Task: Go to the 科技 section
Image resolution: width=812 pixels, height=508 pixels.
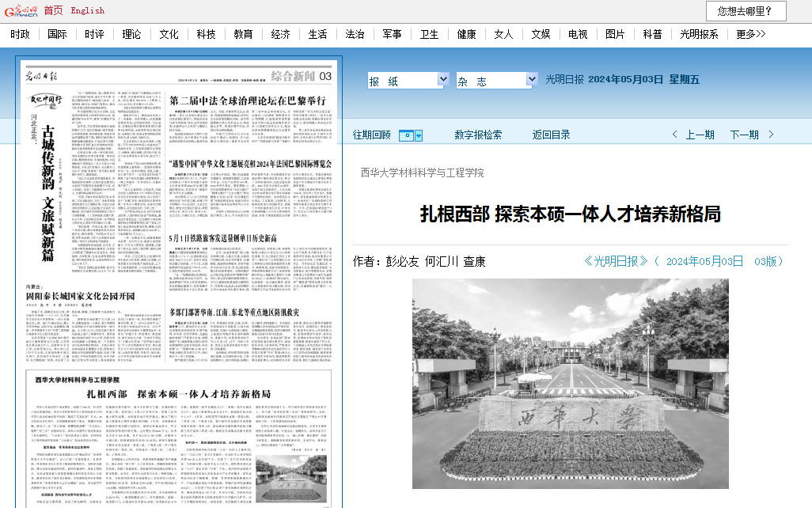Action: coord(206,35)
